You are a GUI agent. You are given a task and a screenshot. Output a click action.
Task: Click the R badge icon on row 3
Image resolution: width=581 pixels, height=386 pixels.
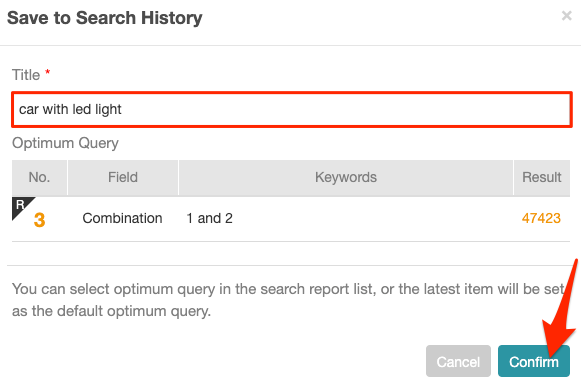21,206
